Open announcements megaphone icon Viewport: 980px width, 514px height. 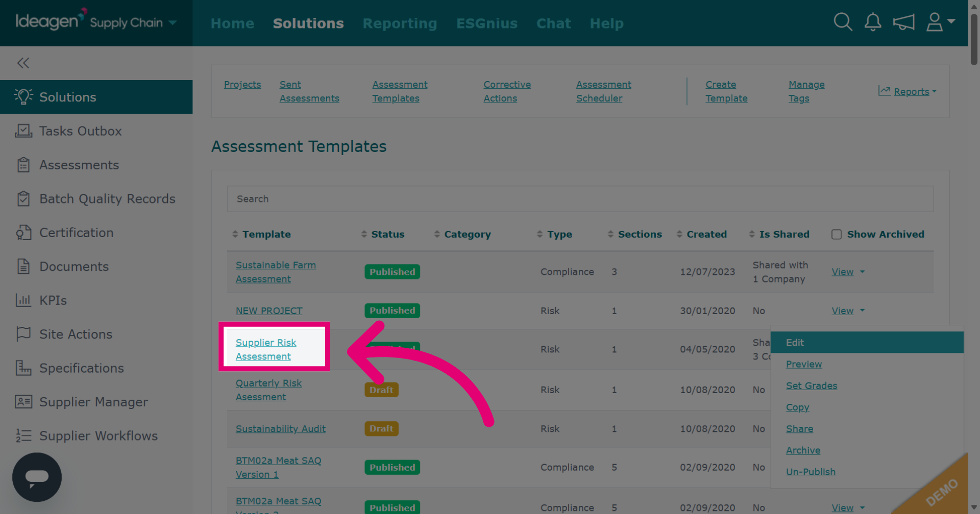click(903, 22)
